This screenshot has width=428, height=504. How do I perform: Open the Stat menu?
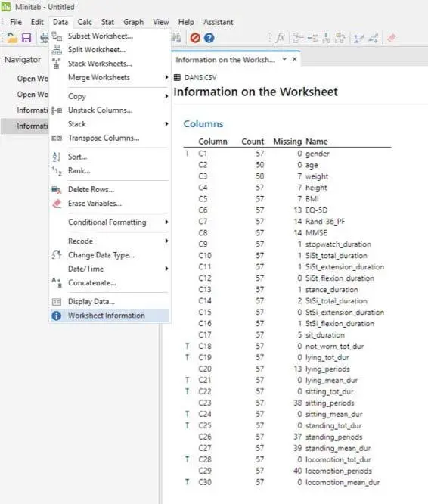pyautogui.click(x=107, y=22)
